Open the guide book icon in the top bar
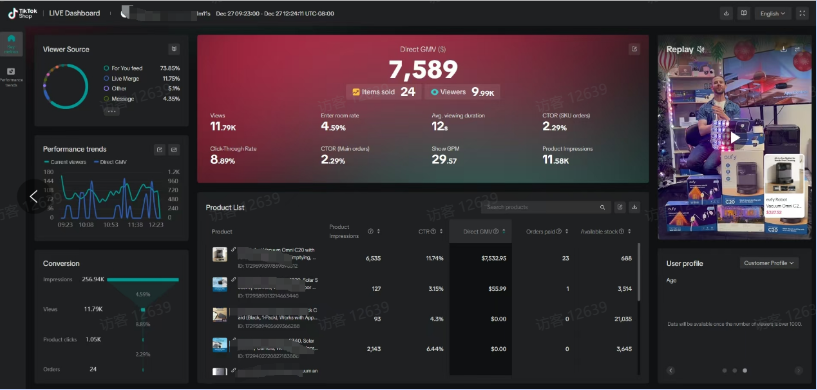This screenshot has height=390, width=817. 744,14
